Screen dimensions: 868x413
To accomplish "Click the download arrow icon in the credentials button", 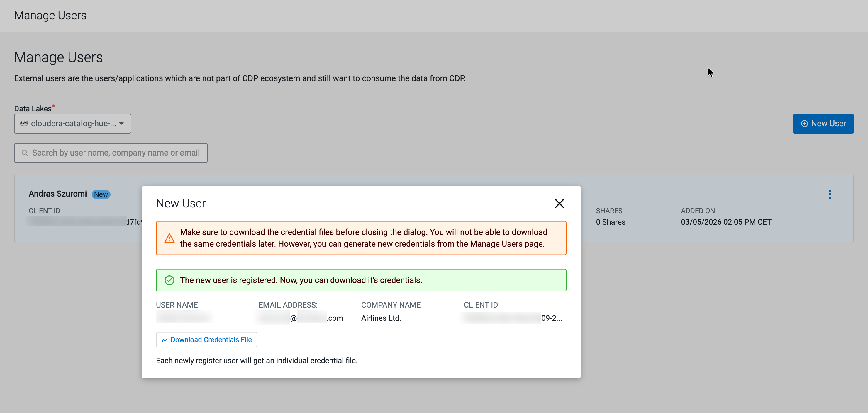I will click(165, 339).
